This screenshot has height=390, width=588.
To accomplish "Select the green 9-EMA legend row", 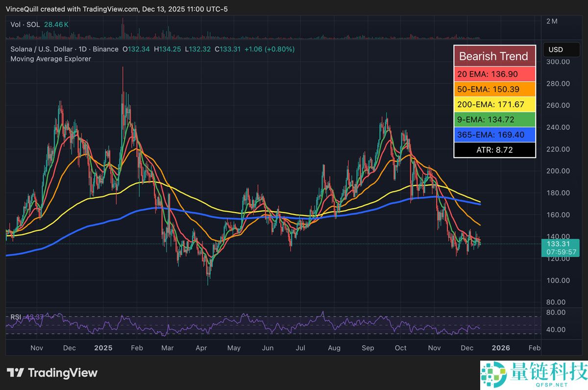I will point(494,120).
